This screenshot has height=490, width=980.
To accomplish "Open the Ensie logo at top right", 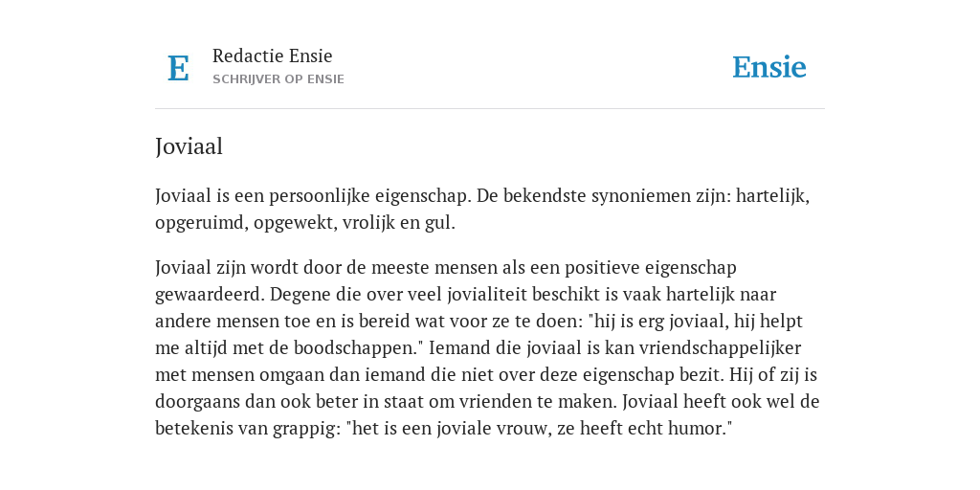I will coord(769,67).
